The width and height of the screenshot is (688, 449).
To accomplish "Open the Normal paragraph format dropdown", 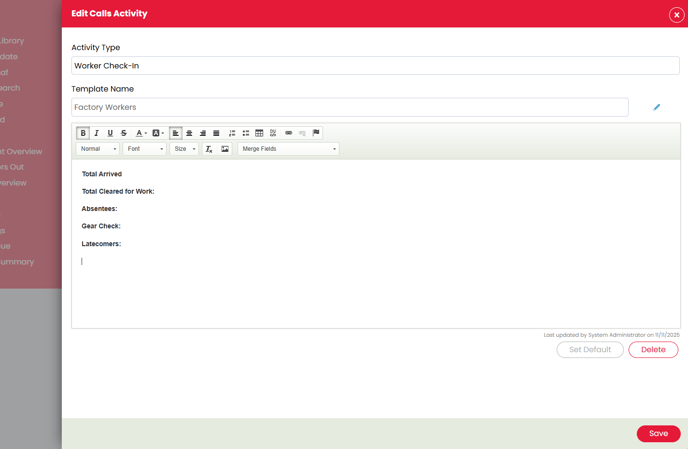I will click(x=98, y=149).
